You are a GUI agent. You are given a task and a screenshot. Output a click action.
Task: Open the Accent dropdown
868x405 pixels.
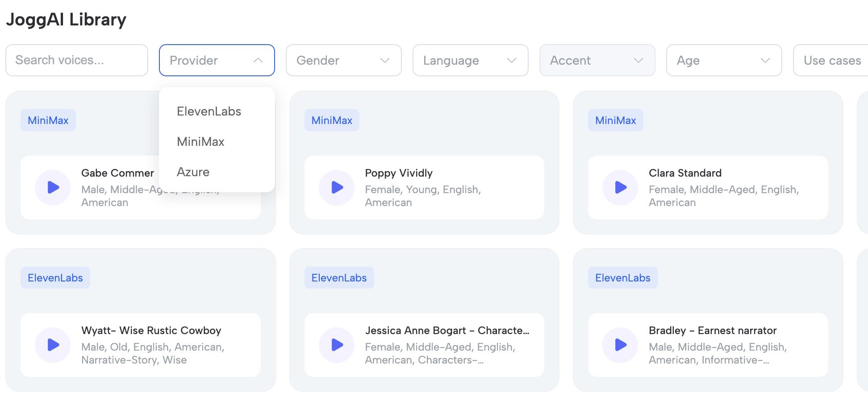(597, 60)
